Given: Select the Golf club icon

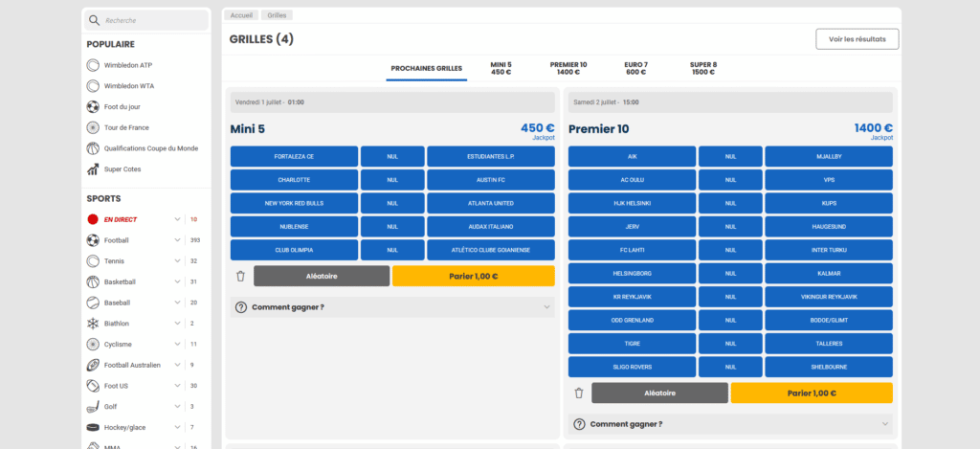Looking at the screenshot, I should (93, 407).
